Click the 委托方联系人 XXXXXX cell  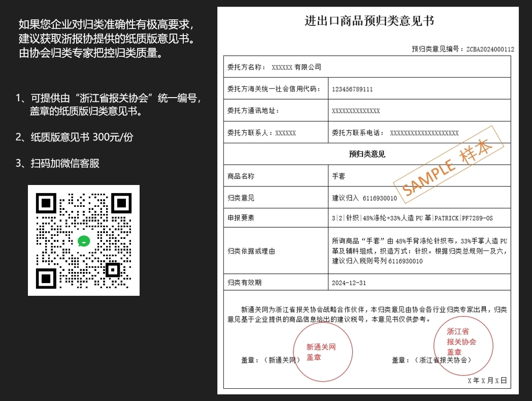[276, 133]
